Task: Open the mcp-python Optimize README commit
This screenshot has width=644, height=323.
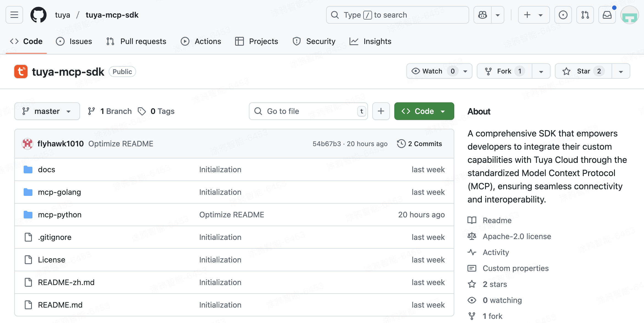Action: (x=232, y=215)
